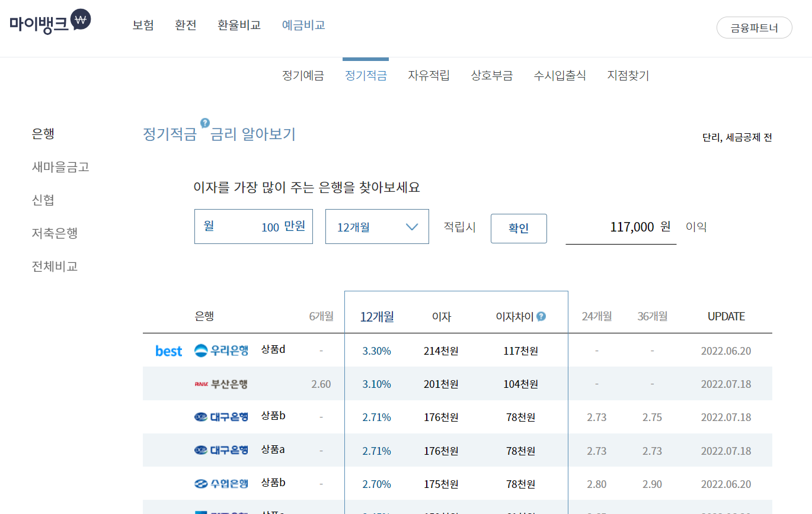Image resolution: width=812 pixels, height=514 pixels.
Task: Click the 2.70% rate for 수협은행
Action: point(377,484)
